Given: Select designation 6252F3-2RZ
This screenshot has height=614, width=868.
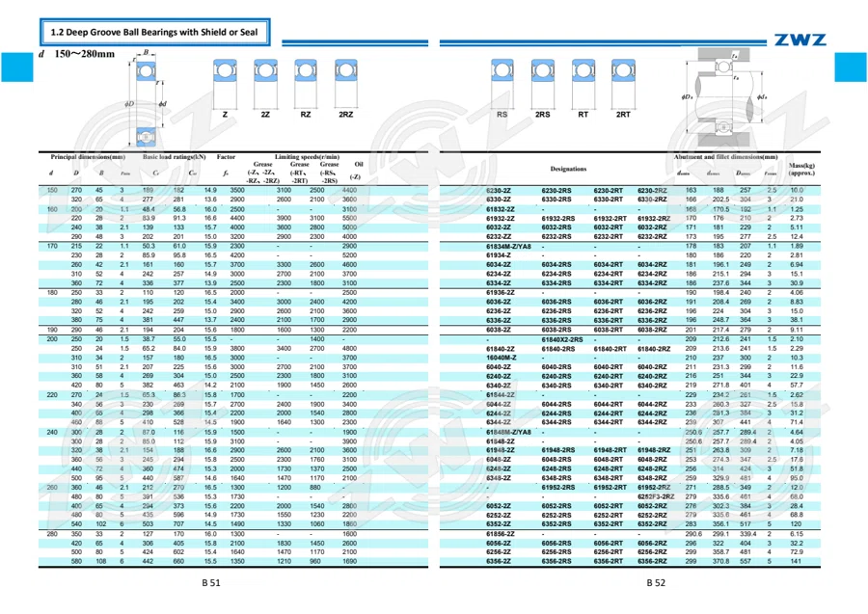Looking at the screenshot, I should point(656,496).
